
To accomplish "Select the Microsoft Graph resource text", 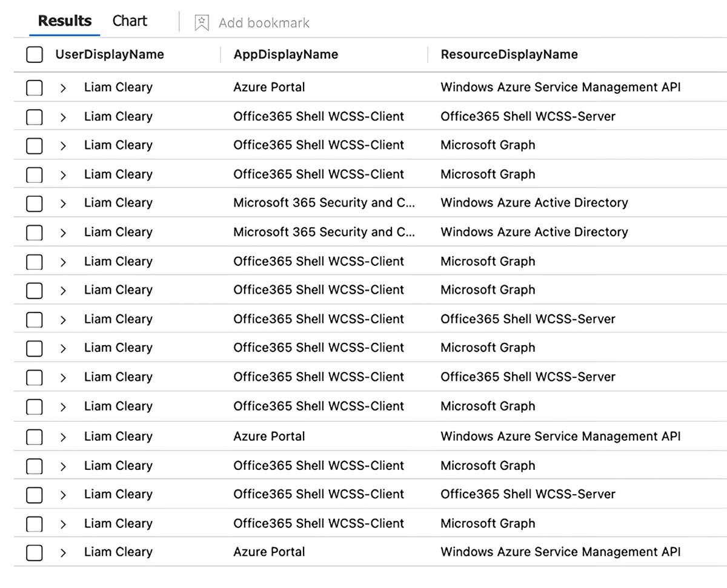I will (x=488, y=145).
